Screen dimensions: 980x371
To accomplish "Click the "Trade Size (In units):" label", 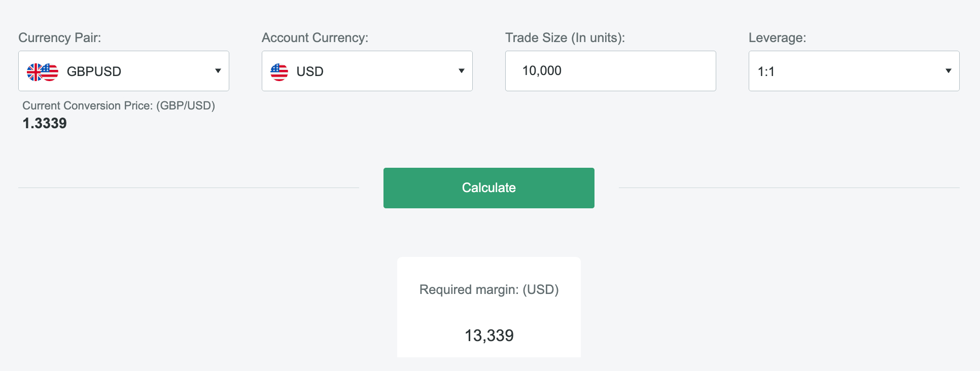I will (x=565, y=38).
